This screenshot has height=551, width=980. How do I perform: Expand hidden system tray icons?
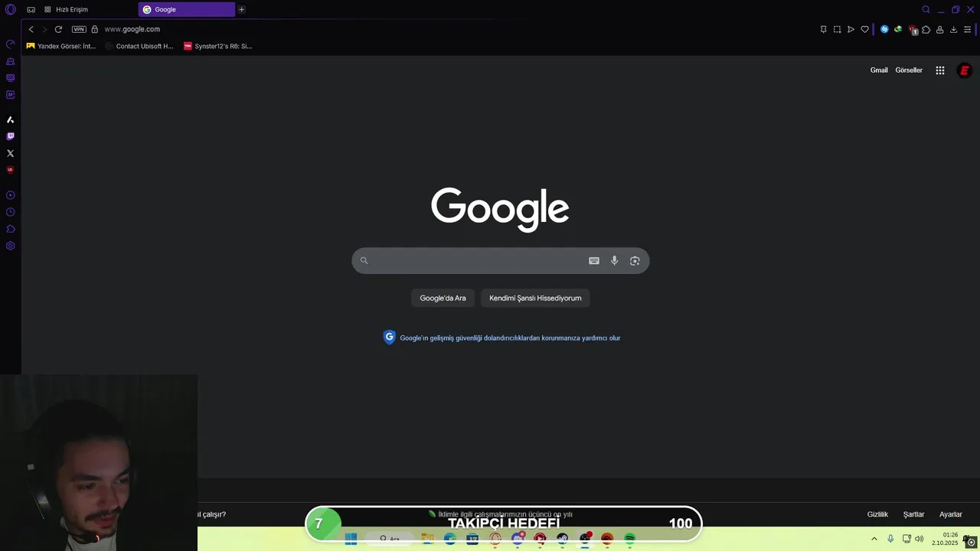click(x=874, y=539)
